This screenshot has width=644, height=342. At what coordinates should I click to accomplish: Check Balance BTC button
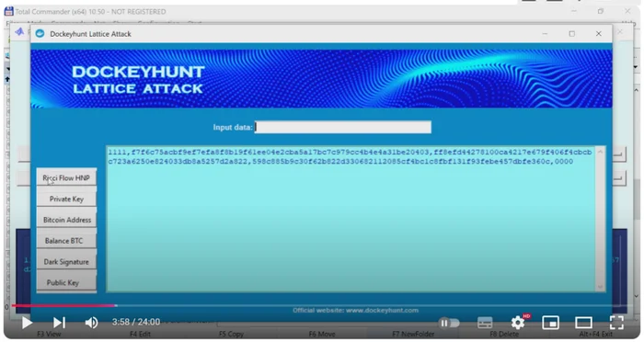coord(66,241)
